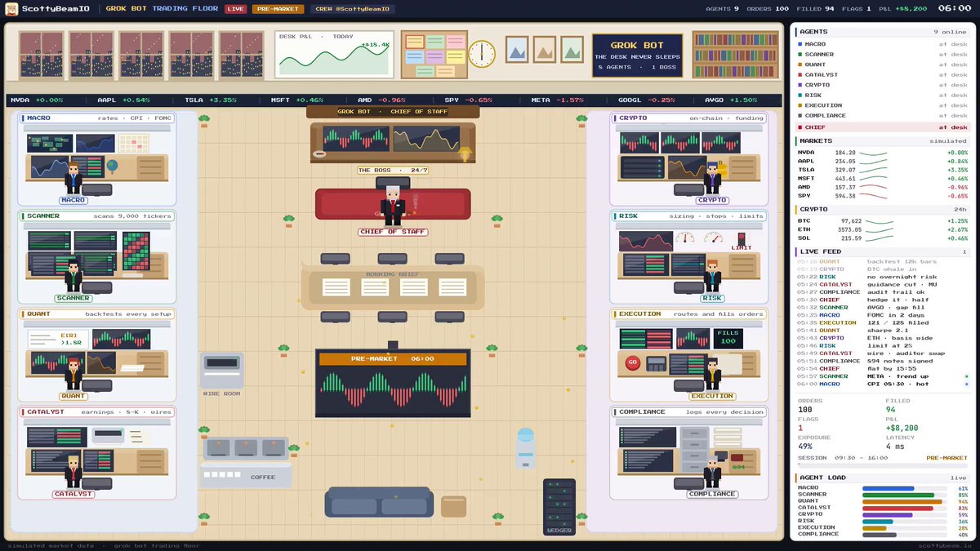980x551 pixels.
Task: Click AVGO +1.50% in the ticker strip
Action: tap(731, 100)
